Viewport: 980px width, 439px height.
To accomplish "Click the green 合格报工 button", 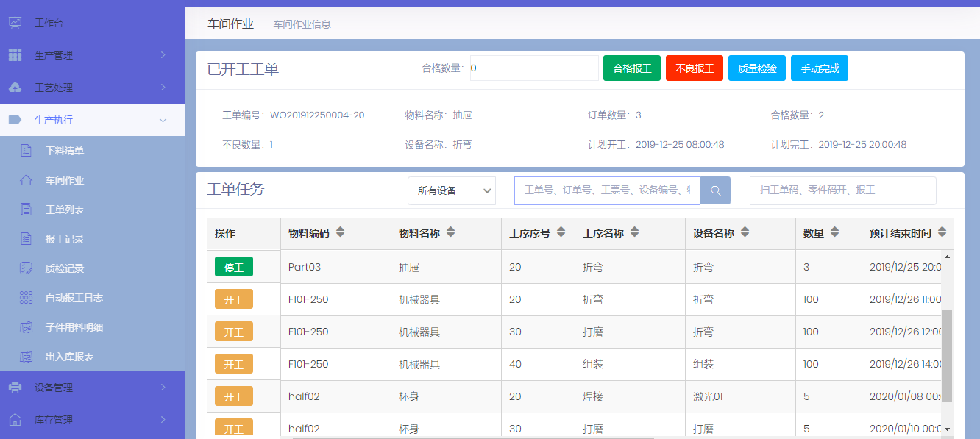I will point(631,66).
